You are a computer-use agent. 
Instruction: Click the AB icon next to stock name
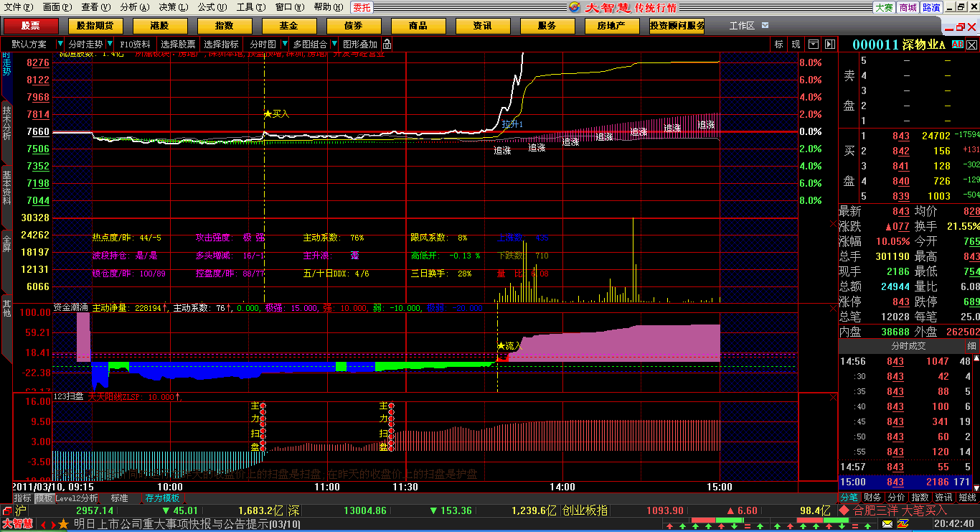pyautogui.click(x=958, y=45)
